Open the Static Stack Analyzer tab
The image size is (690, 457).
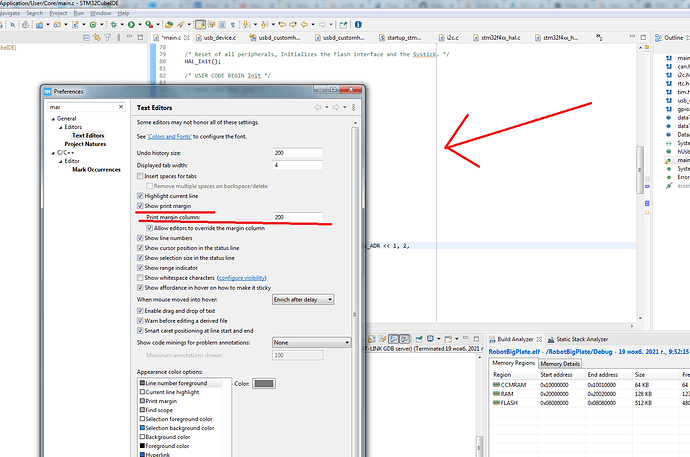pos(577,339)
